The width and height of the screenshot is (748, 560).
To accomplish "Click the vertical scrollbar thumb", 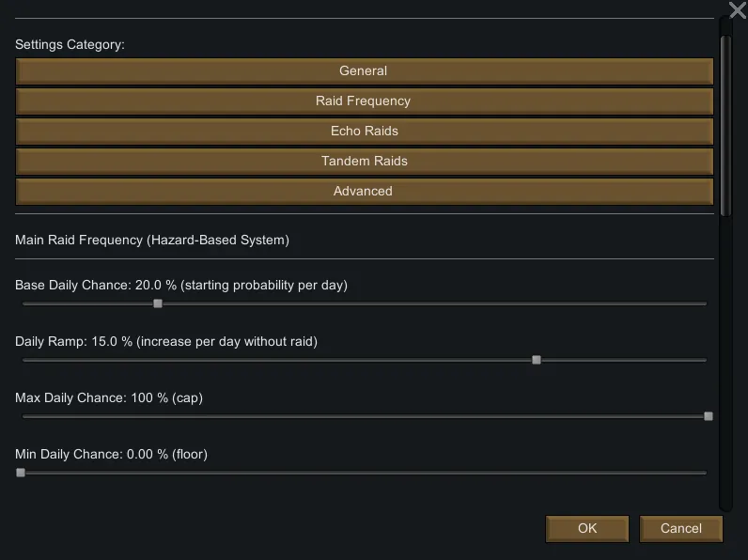I will pos(725,125).
